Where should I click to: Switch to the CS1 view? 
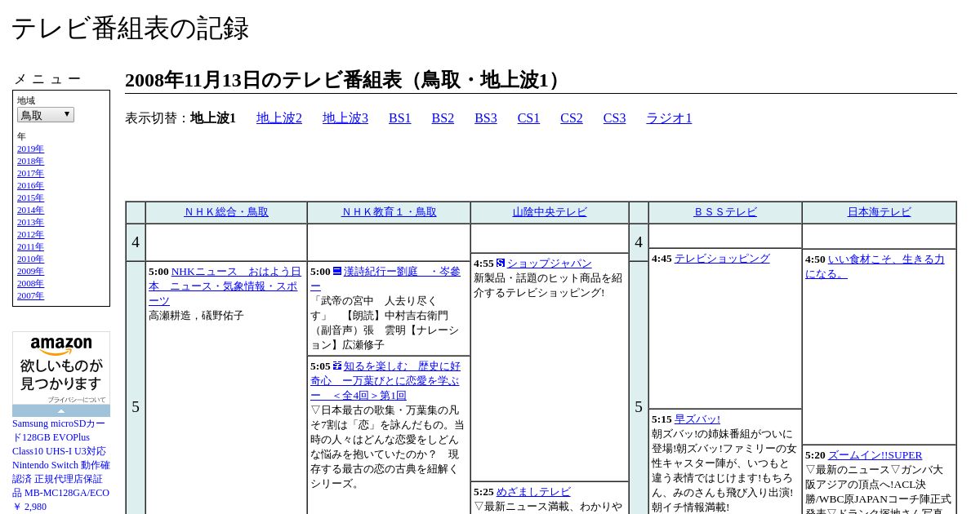click(528, 118)
